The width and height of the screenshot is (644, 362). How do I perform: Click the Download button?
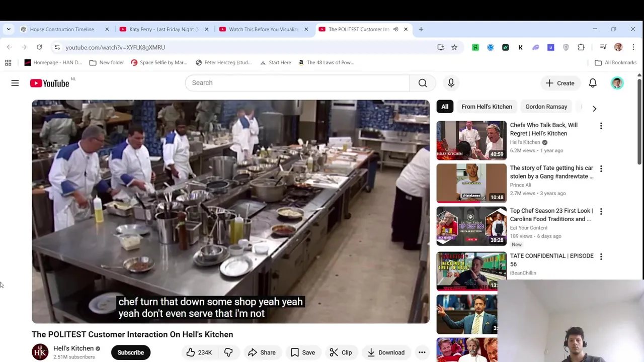[x=386, y=352]
